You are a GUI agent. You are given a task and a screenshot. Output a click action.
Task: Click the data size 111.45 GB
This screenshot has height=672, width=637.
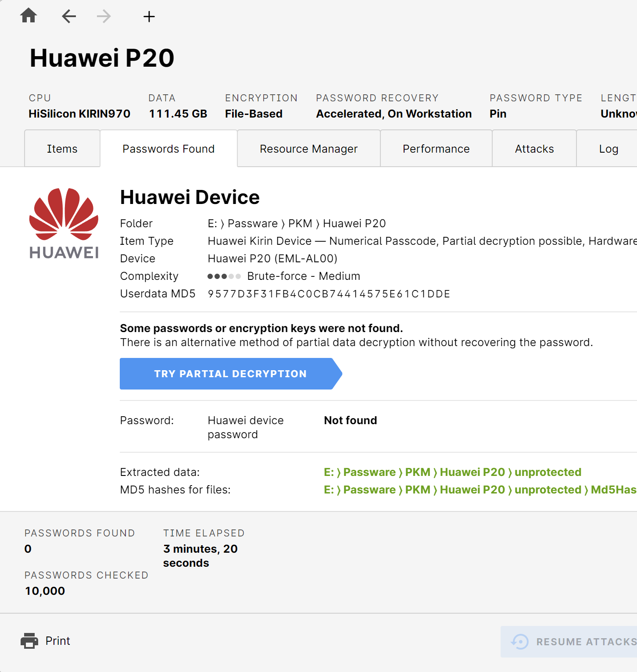pyautogui.click(x=178, y=114)
